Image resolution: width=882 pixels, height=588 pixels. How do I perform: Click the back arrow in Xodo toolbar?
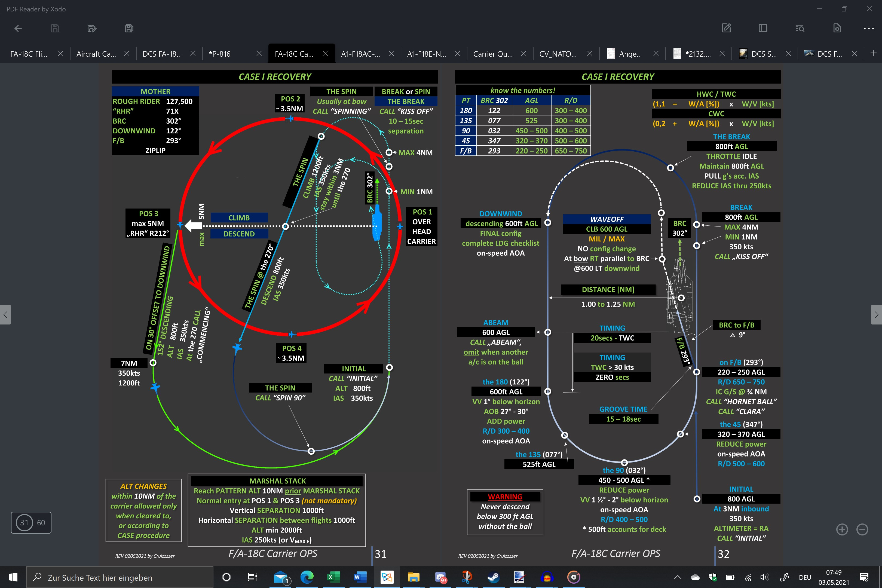click(x=18, y=29)
